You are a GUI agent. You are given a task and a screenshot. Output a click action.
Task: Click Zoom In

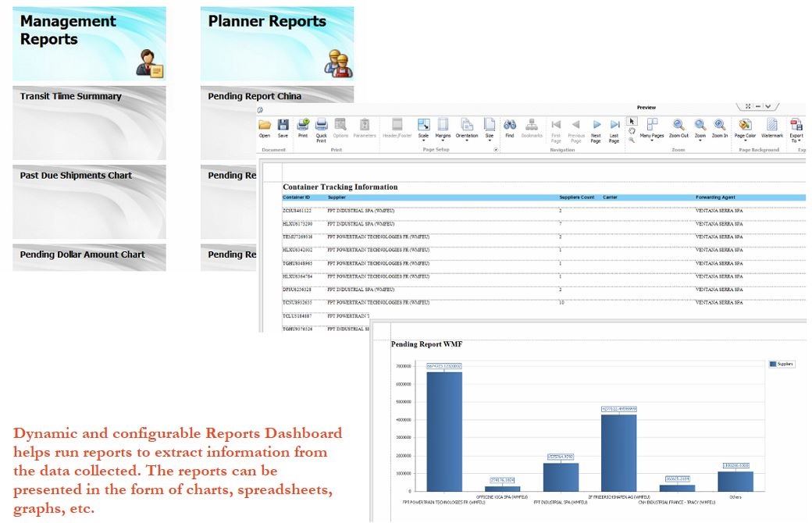[x=719, y=128]
